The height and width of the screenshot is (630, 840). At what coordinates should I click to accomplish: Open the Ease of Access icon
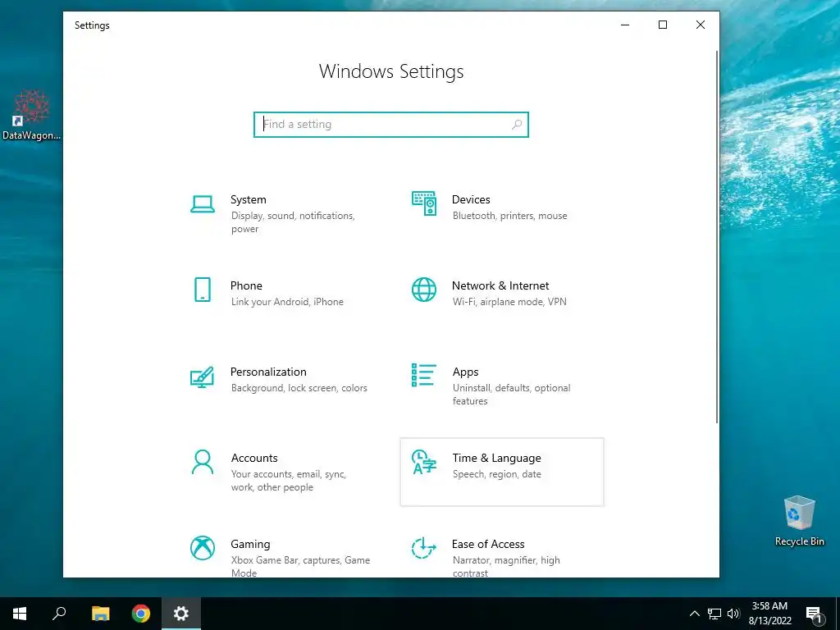[x=424, y=548]
